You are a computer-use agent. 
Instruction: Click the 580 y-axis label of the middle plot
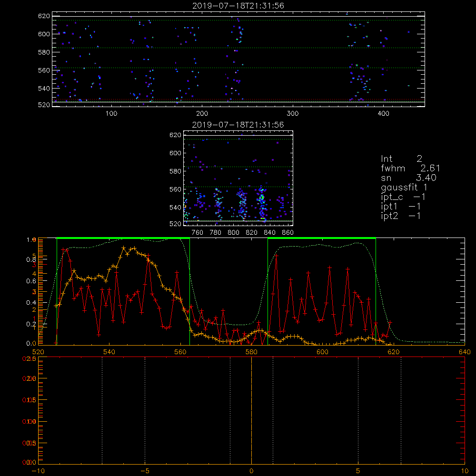[x=176, y=171]
